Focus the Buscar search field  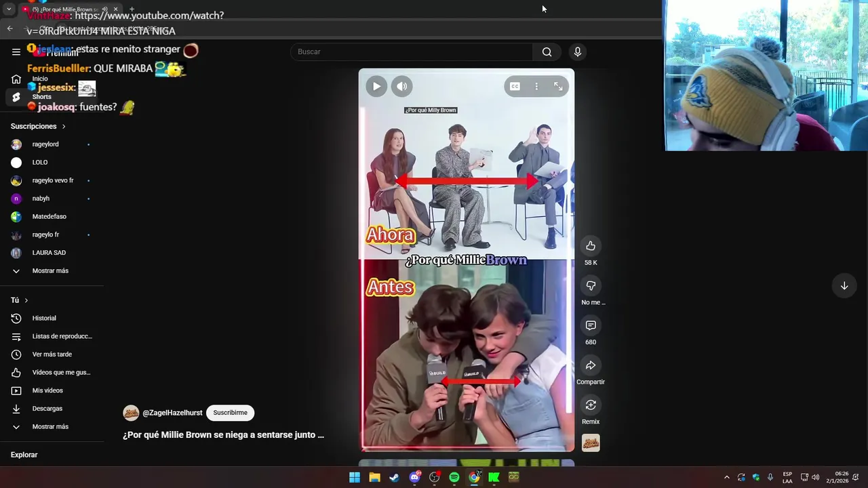pos(412,52)
